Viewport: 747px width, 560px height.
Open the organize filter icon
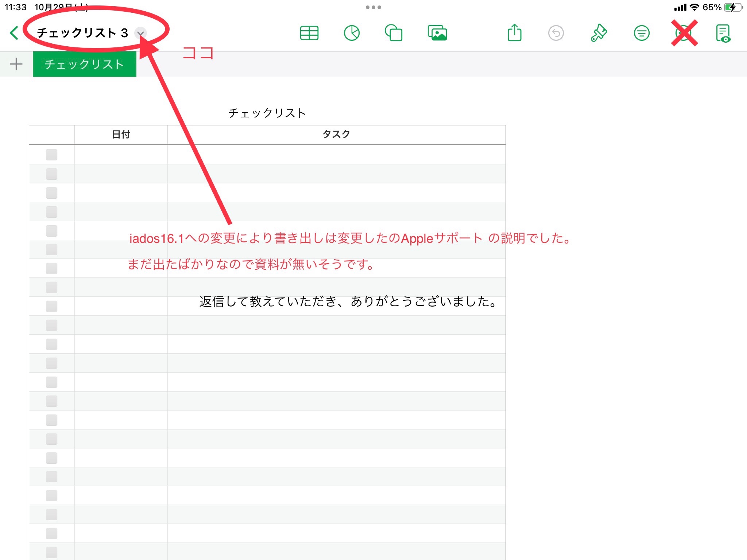[x=642, y=33]
